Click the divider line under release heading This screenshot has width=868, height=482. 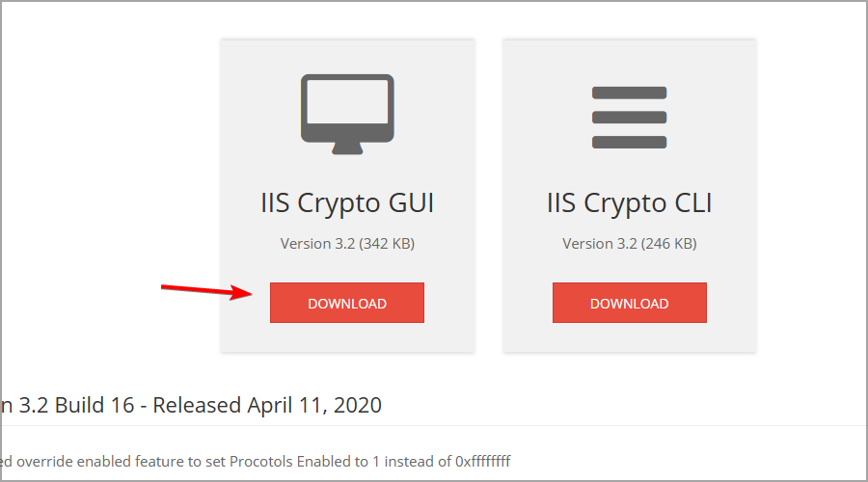point(434,425)
